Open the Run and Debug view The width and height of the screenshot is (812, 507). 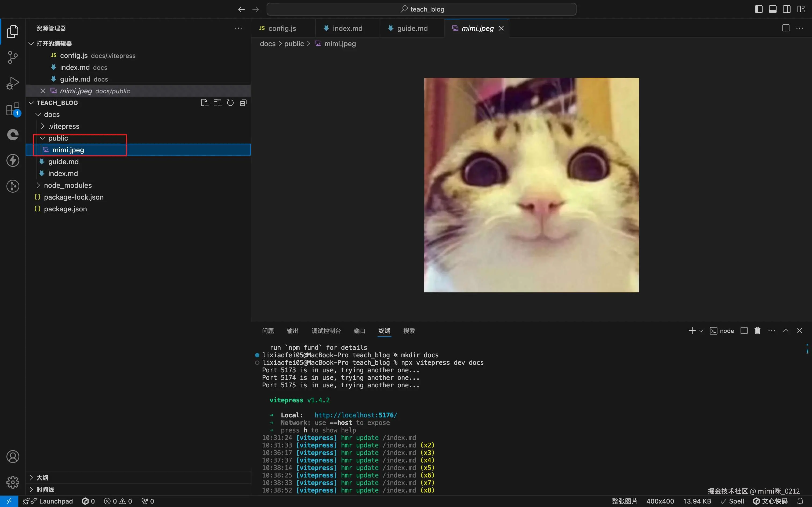pos(13,83)
